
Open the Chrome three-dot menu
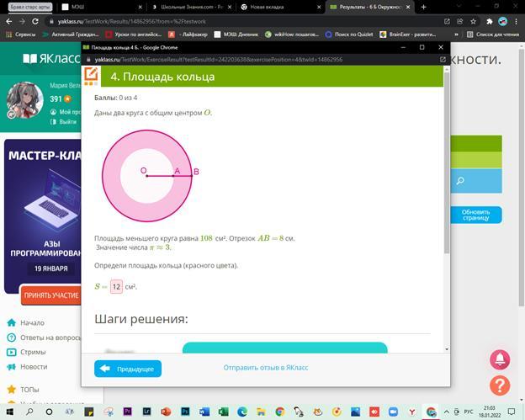pyautogui.click(x=517, y=21)
